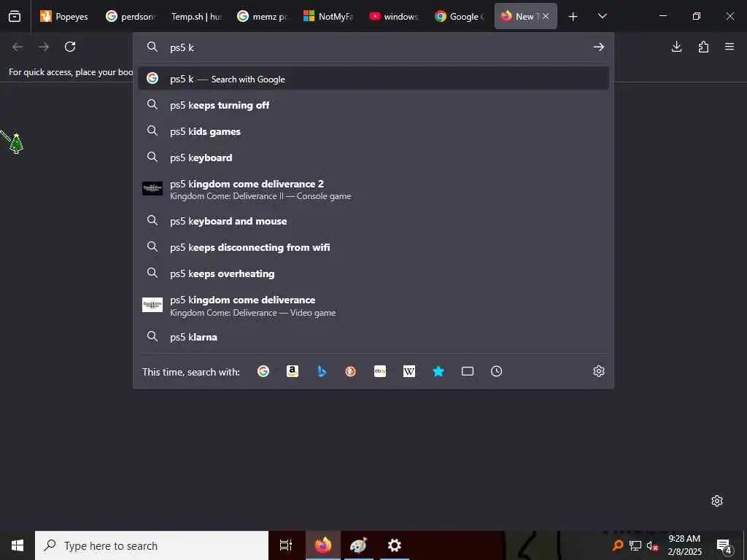Choose ps5 kingdom come deliverance 2 suggestion
747x560 pixels.
pos(373,189)
